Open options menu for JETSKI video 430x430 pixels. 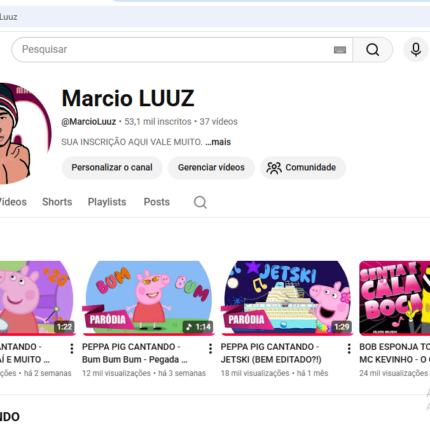pyautogui.click(x=349, y=348)
